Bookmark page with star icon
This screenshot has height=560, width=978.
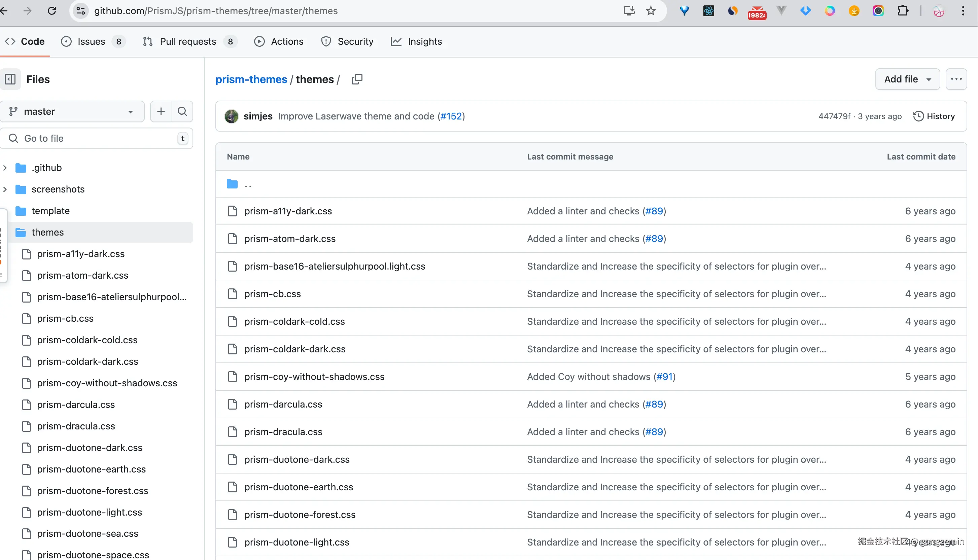click(651, 11)
